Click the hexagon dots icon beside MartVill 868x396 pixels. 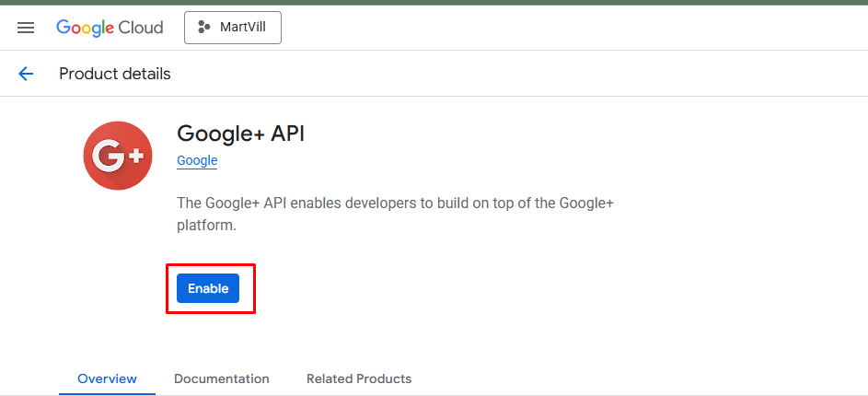click(x=204, y=28)
